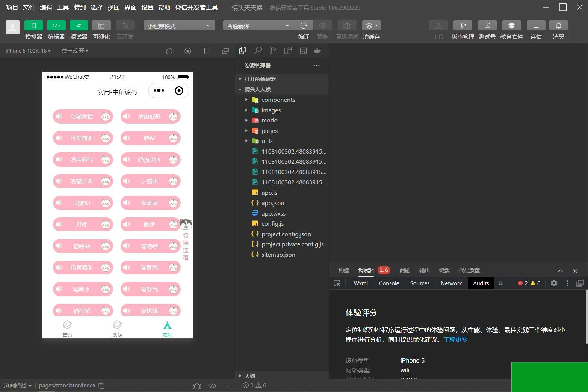Toggle the status bar eye visibility icon
Viewport: 588px width, 392px height.
click(212, 386)
